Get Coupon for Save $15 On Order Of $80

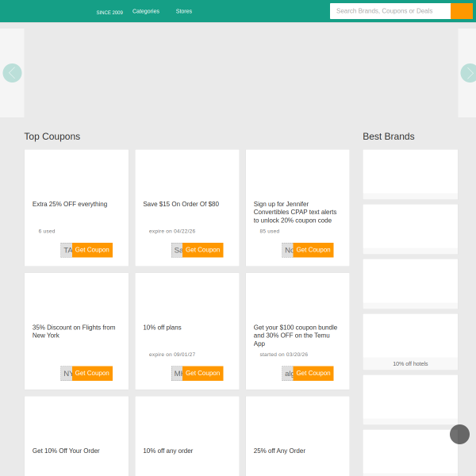202,250
